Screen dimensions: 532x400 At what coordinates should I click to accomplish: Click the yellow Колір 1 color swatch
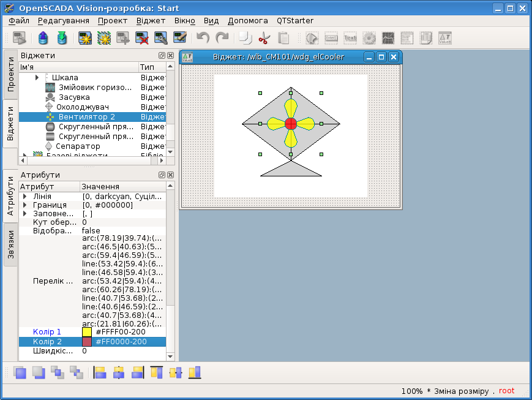87,332
